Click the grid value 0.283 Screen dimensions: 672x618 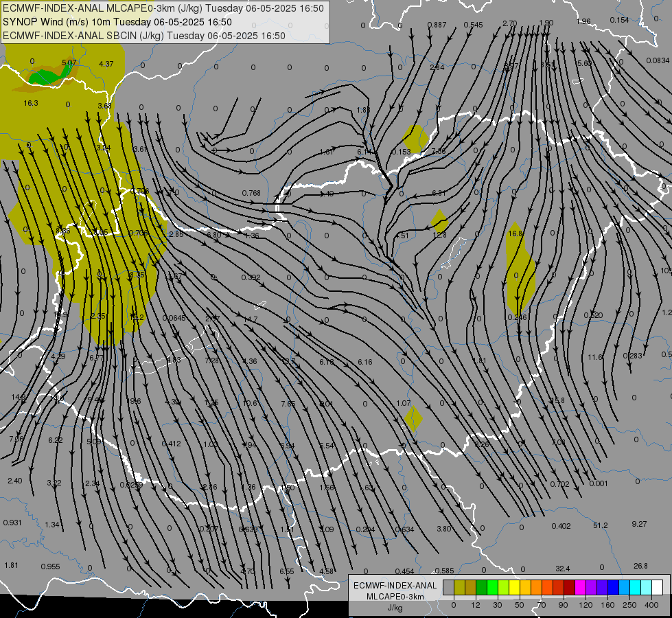coord(633,356)
